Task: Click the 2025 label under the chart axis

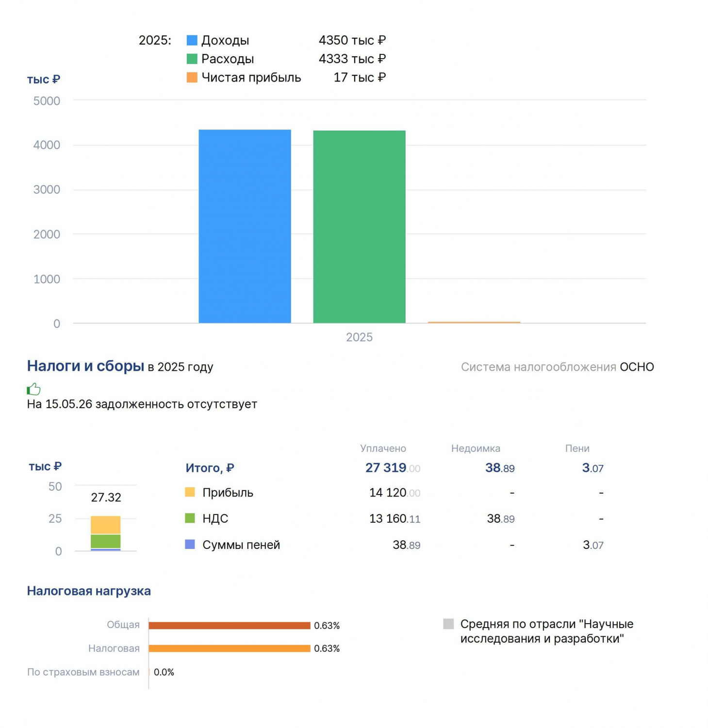Action: click(360, 337)
